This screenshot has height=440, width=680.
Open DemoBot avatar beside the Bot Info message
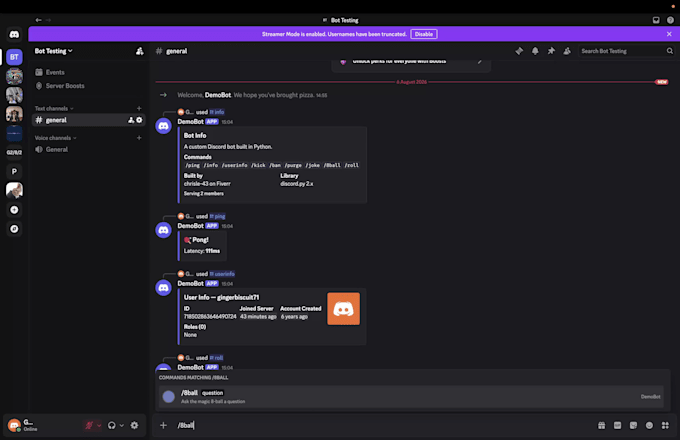point(163,126)
